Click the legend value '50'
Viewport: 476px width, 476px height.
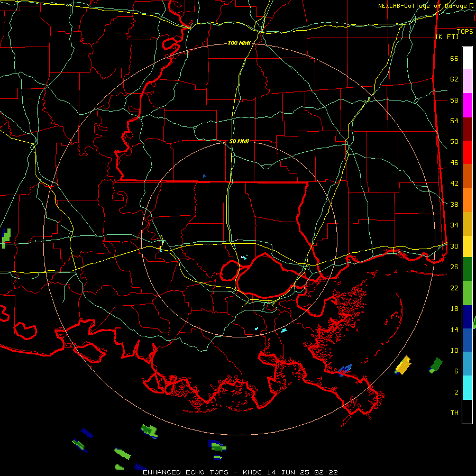pos(454,141)
